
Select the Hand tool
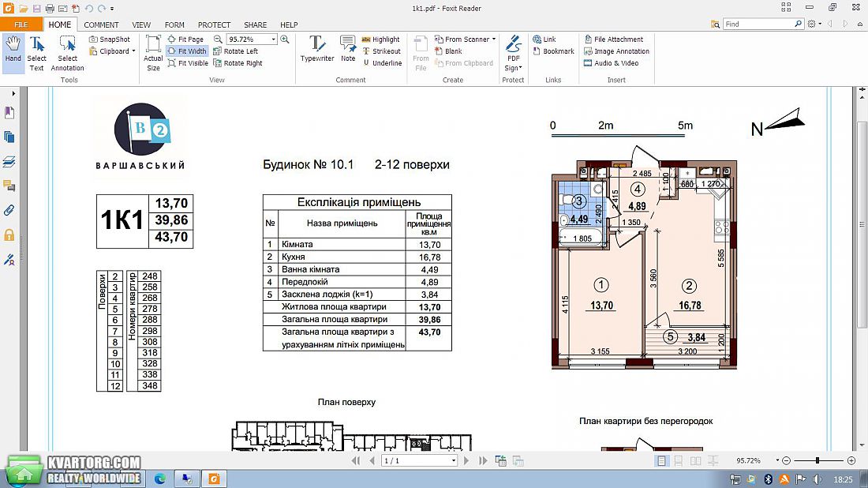[13, 53]
